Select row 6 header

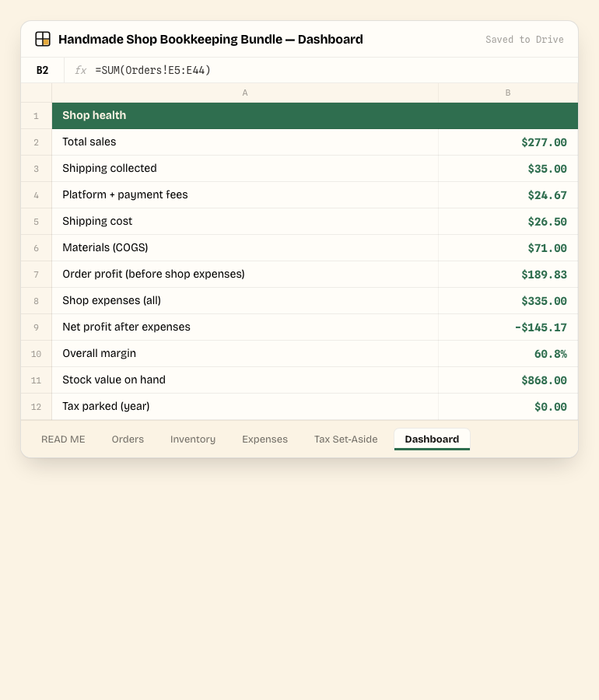(36, 248)
